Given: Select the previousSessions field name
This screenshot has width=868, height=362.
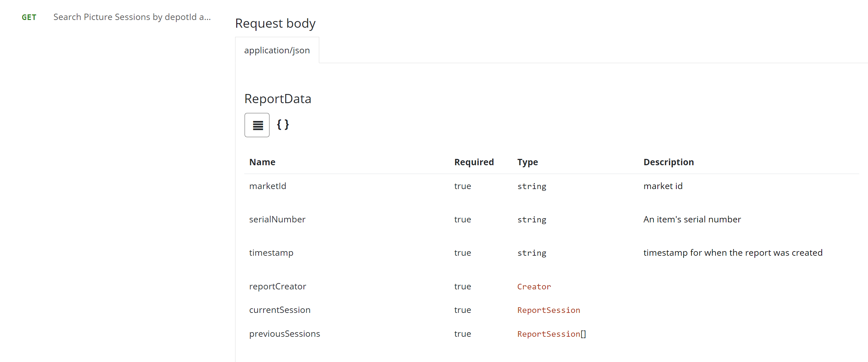Looking at the screenshot, I should click(285, 334).
